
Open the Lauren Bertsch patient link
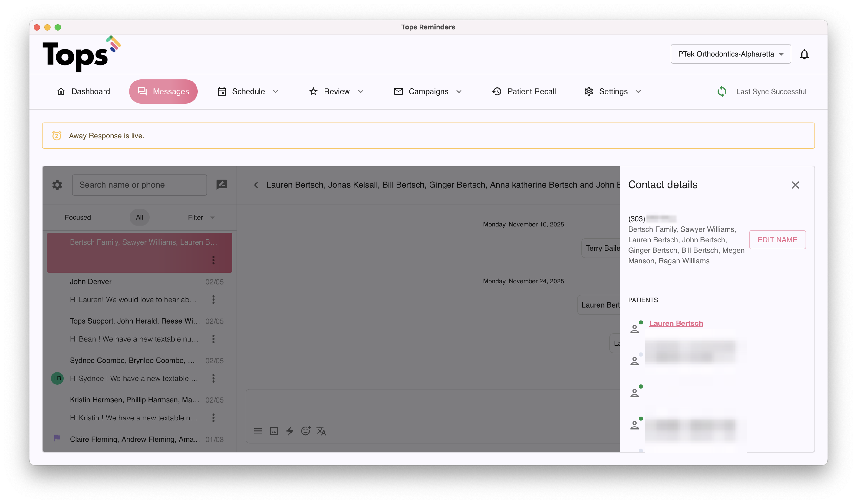(x=676, y=323)
